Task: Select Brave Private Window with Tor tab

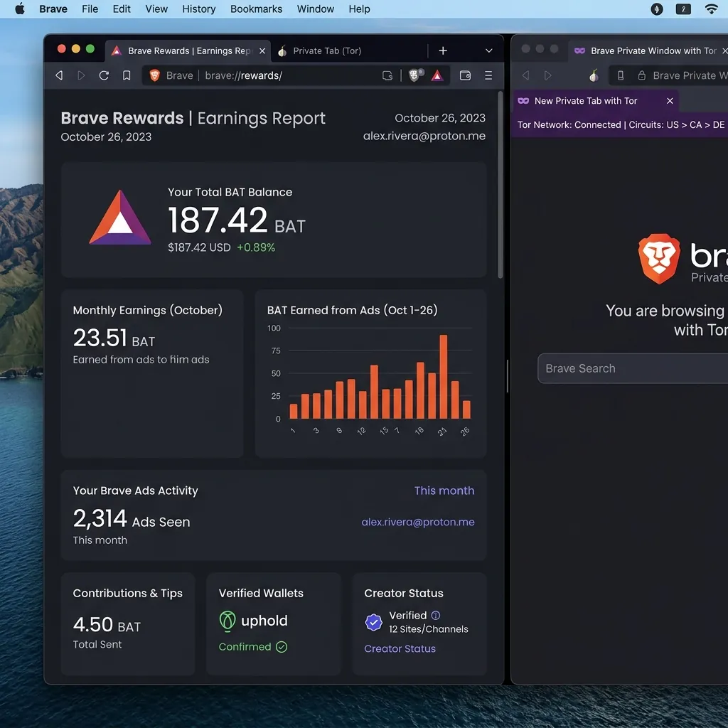Action: tap(650, 50)
